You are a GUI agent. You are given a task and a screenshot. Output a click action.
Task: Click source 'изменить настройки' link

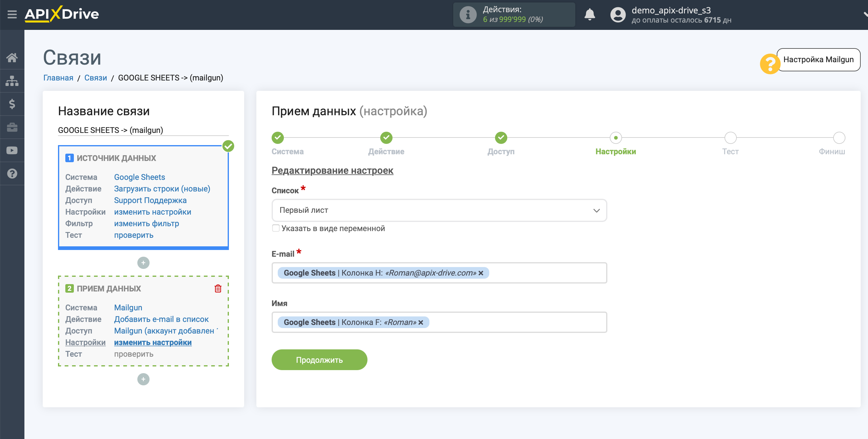[x=152, y=212]
